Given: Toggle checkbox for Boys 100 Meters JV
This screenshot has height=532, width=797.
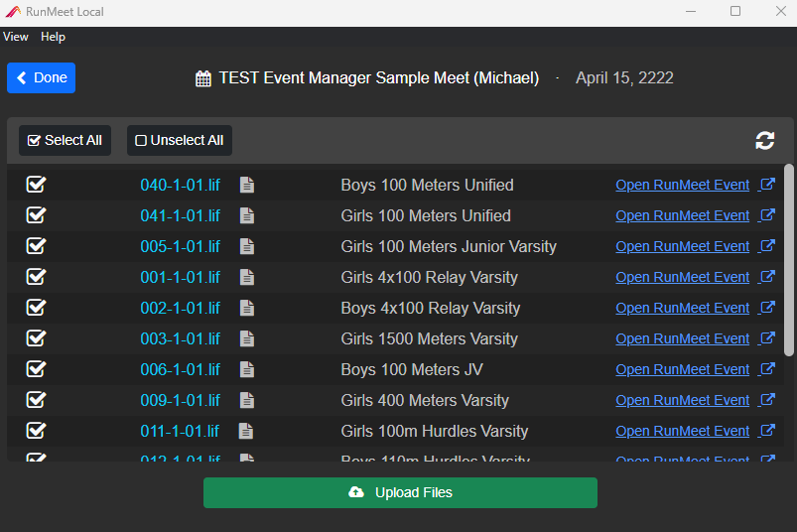Looking at the screenshot, I should [36, 369].
